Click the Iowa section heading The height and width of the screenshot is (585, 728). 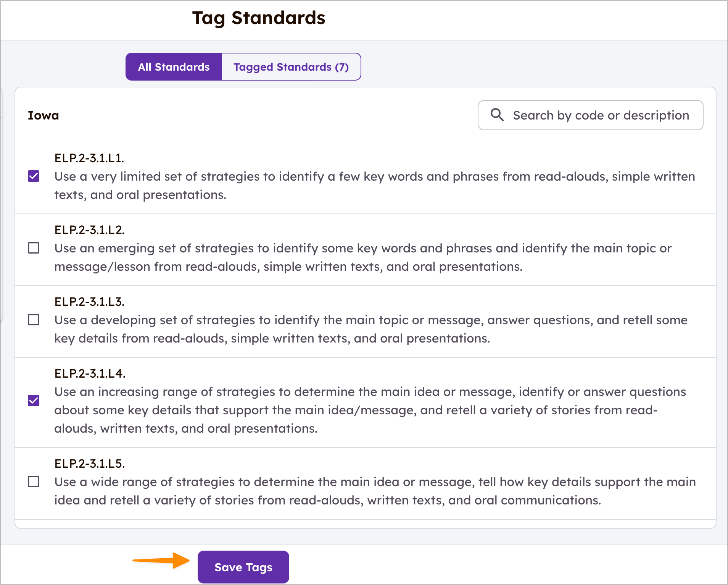43,115
